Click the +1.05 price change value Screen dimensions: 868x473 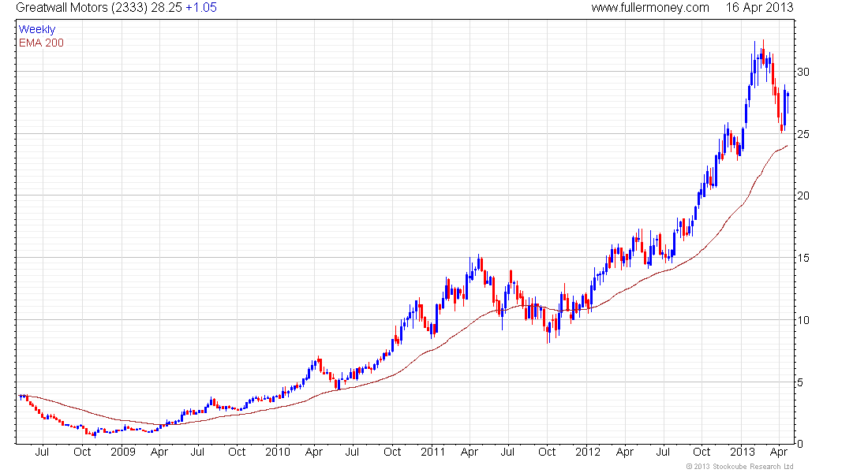[201, 8]
